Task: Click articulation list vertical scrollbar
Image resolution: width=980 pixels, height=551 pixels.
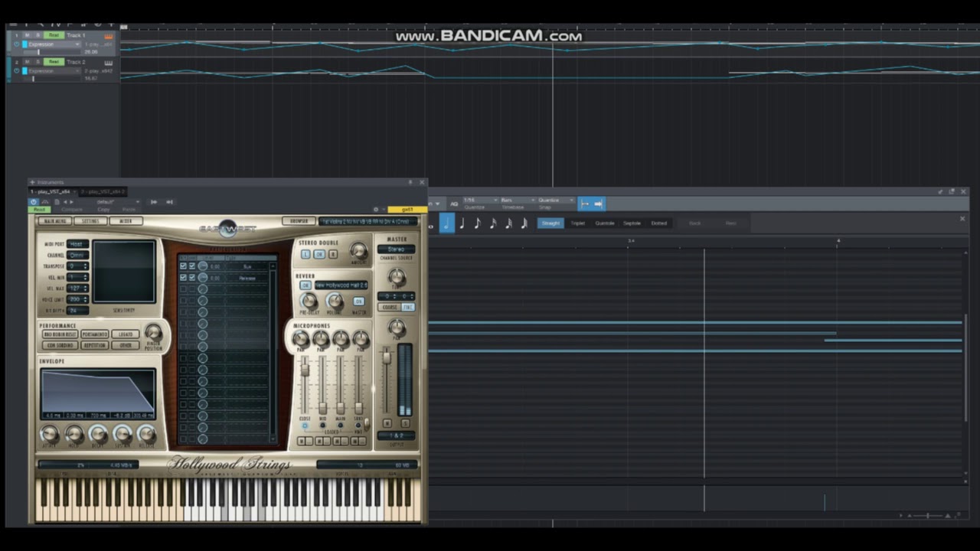Action: click(x=273, y=352)
